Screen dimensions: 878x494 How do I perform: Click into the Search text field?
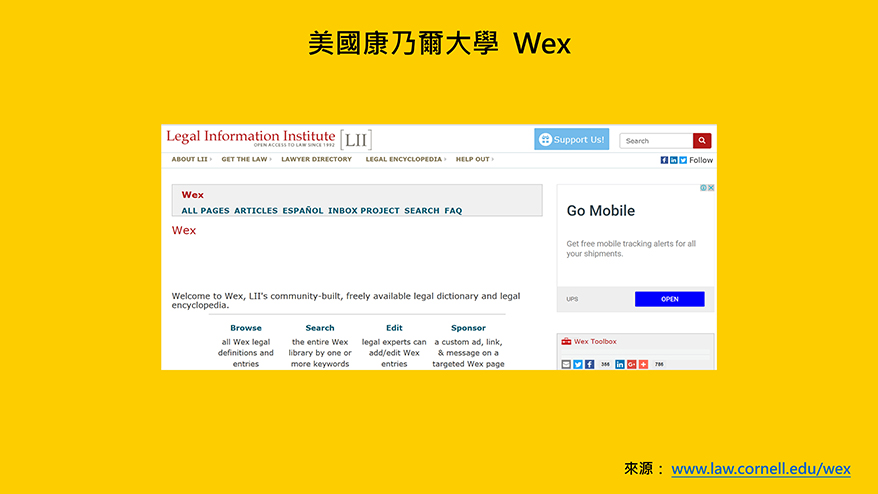tap(656, 141)
